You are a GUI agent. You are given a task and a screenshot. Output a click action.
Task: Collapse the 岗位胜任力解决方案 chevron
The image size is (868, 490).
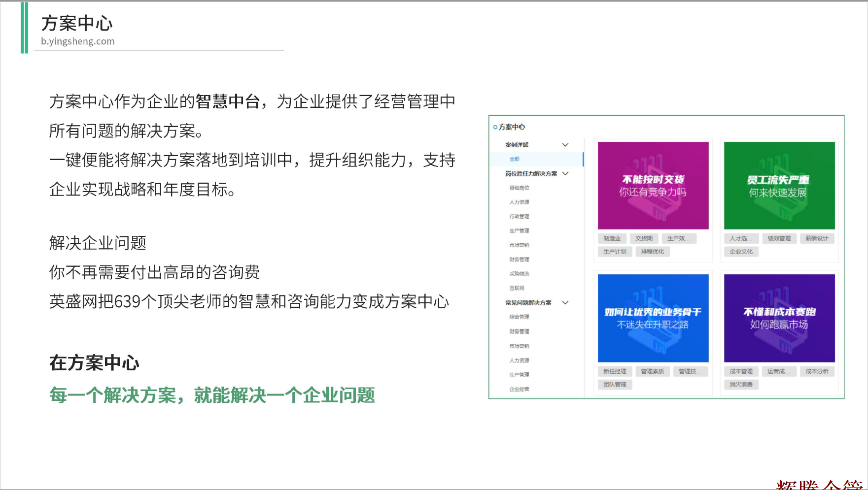[565, 173]
